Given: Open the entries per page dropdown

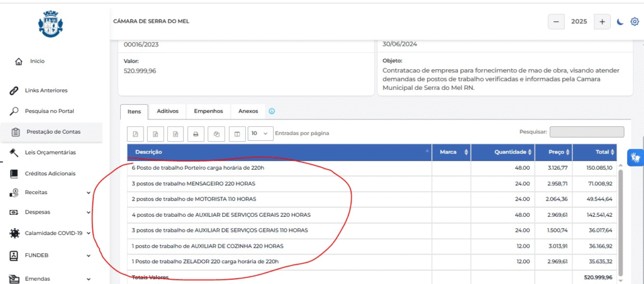Looking at the screenshot, I should [260, 133].
